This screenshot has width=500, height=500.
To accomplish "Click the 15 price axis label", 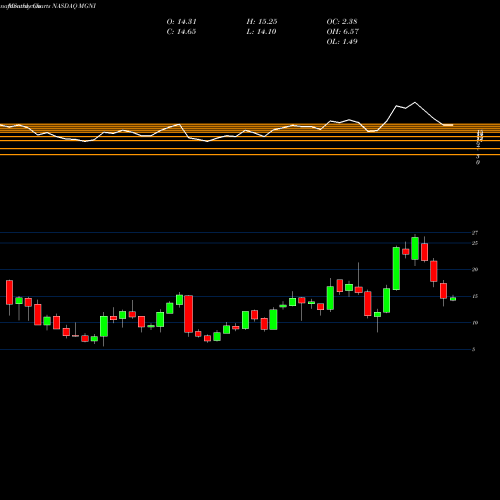I will tap(475, 296).
